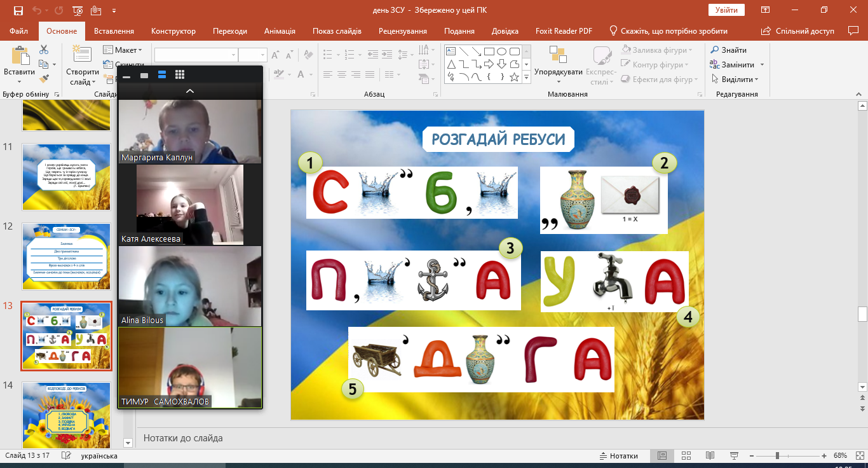Open the Макет layout dropdown

122,50
